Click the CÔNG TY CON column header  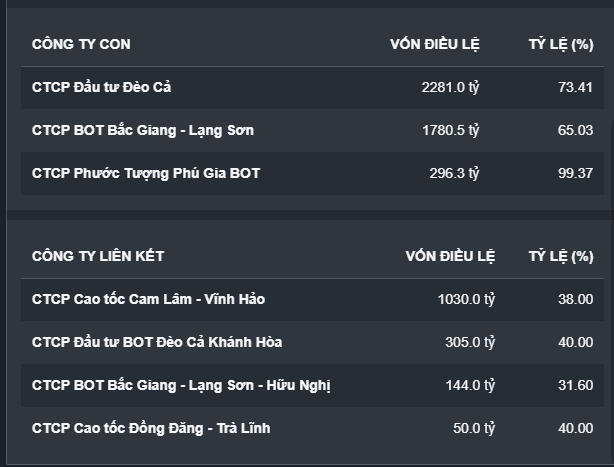(81, 44)
